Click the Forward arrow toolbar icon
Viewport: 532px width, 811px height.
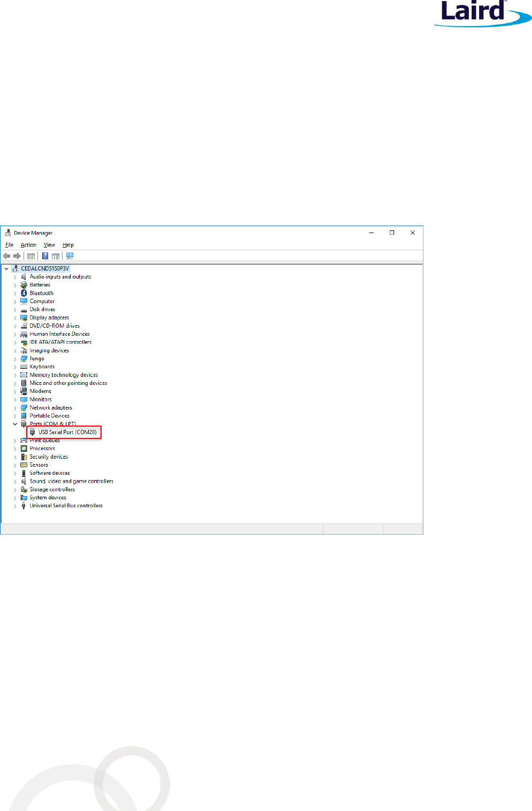tap(17, 256)
